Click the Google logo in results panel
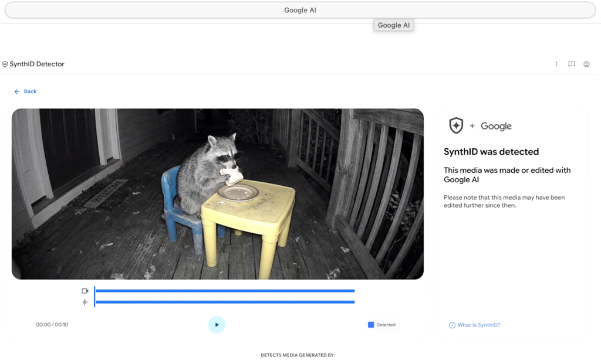601x364 pixels. (x=496, y=126)
